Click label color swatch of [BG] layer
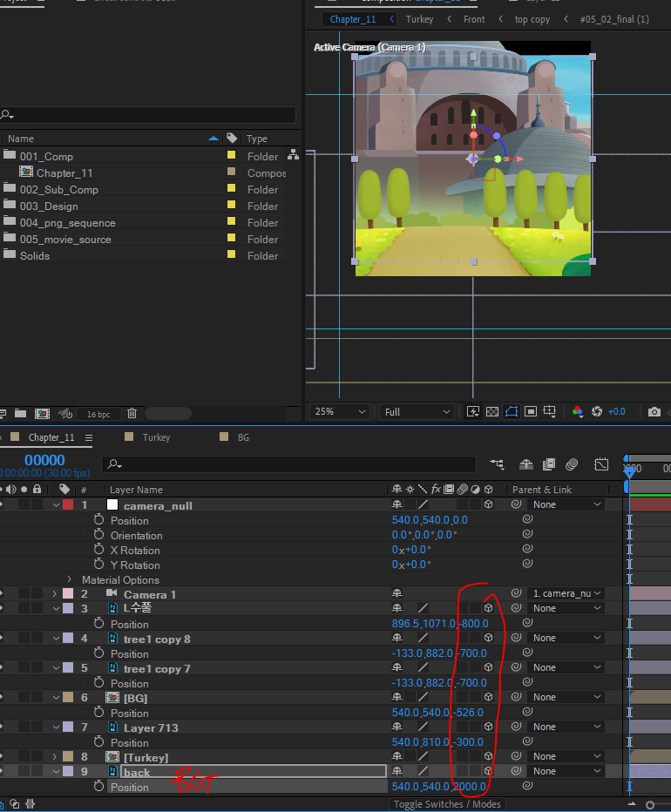This screenshot has height=812, width=671. (68, 698)
